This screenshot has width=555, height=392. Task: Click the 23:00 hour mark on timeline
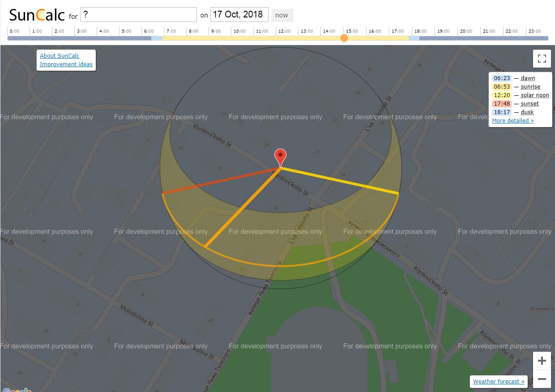534,31
